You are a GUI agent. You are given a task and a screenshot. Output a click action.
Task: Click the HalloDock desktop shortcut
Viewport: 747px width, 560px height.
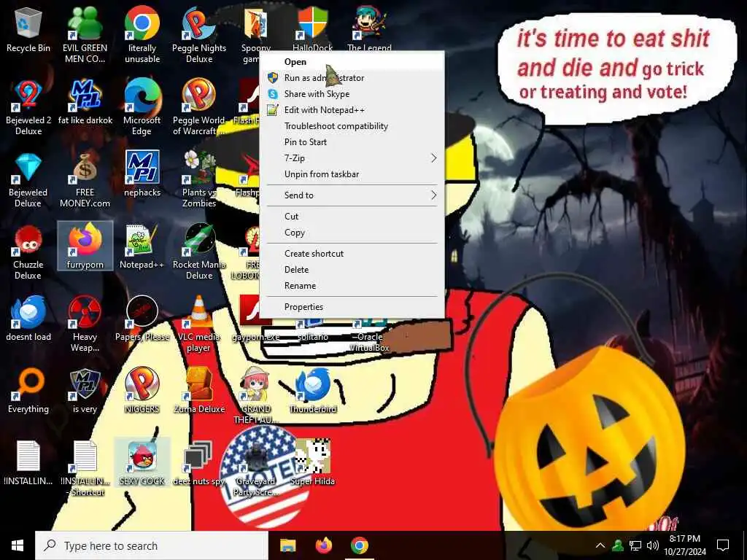[312, 28]
